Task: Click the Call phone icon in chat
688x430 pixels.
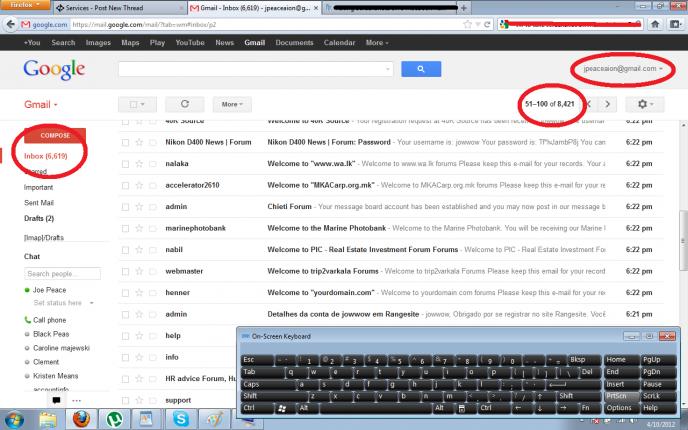Action: pyautogui.click(x=27, y=320)
